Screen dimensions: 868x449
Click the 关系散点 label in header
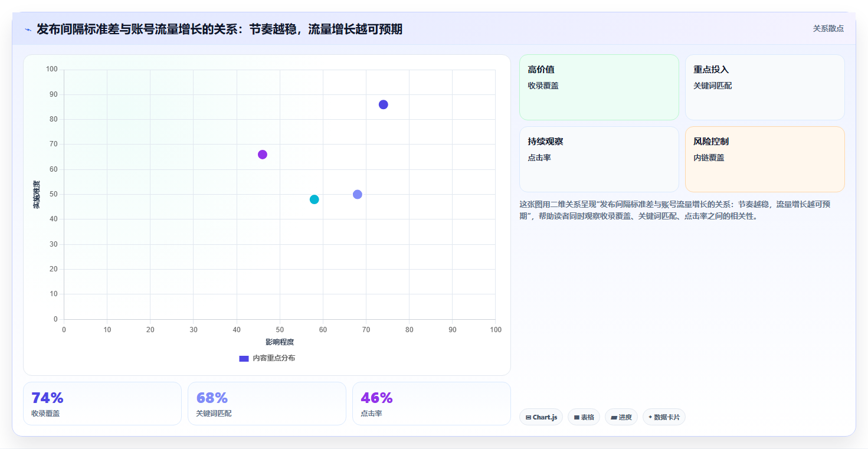tap(828, 28)
